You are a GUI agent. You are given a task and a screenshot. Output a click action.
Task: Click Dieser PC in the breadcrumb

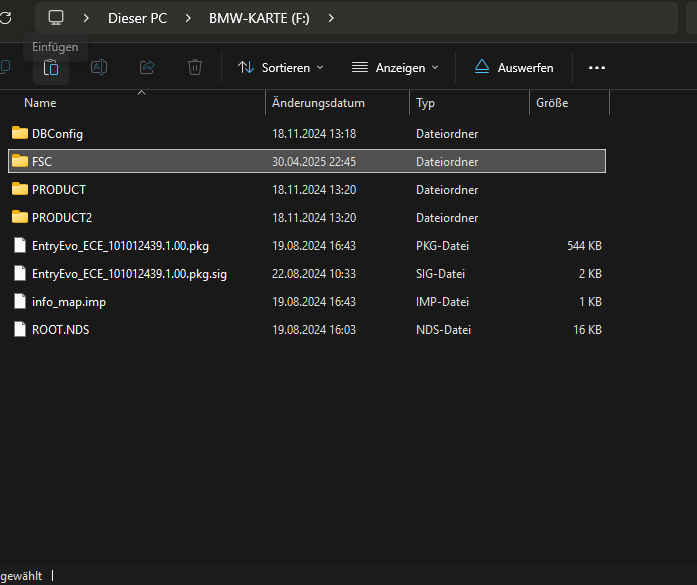point(137,18)
